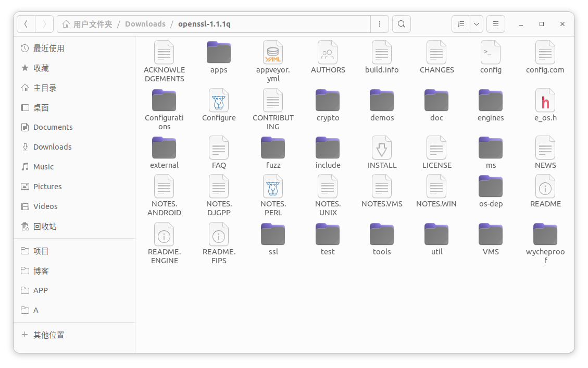Open Videos in the sidebar

tap(74, 206)
